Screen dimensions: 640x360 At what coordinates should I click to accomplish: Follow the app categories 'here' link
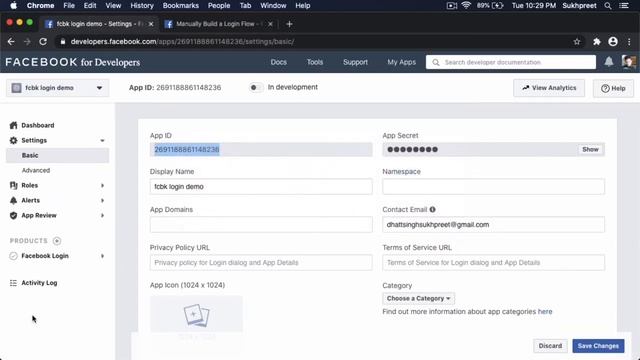pos(544,311)
